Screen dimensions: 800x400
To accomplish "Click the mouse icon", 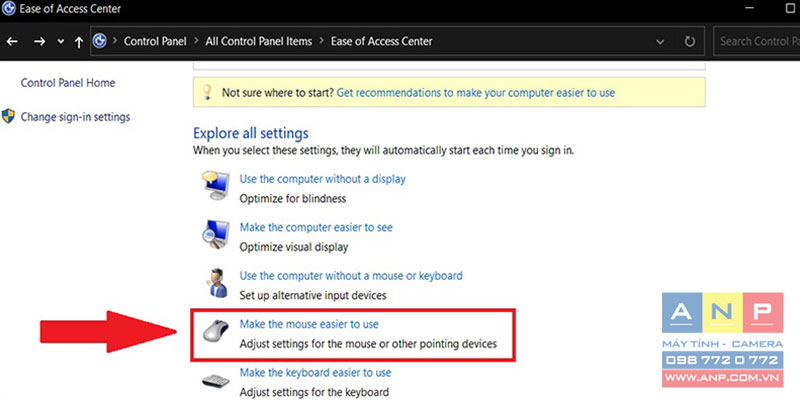I will (217, 331).
